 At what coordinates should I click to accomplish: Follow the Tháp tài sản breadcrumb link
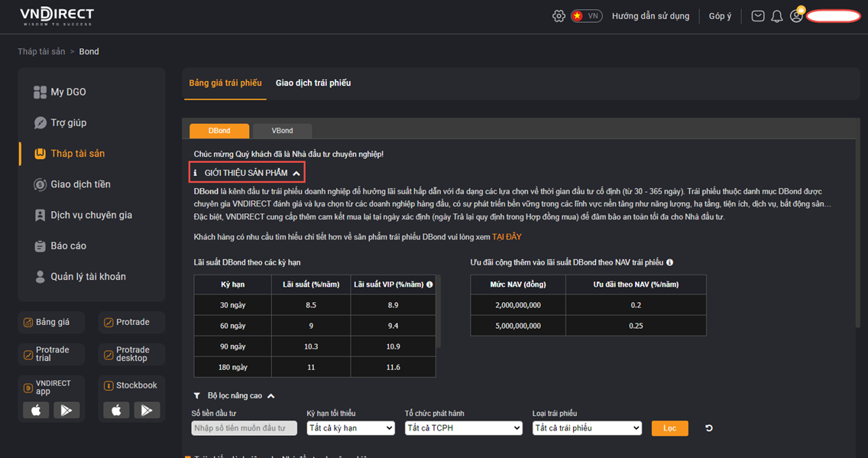point(41,51)
